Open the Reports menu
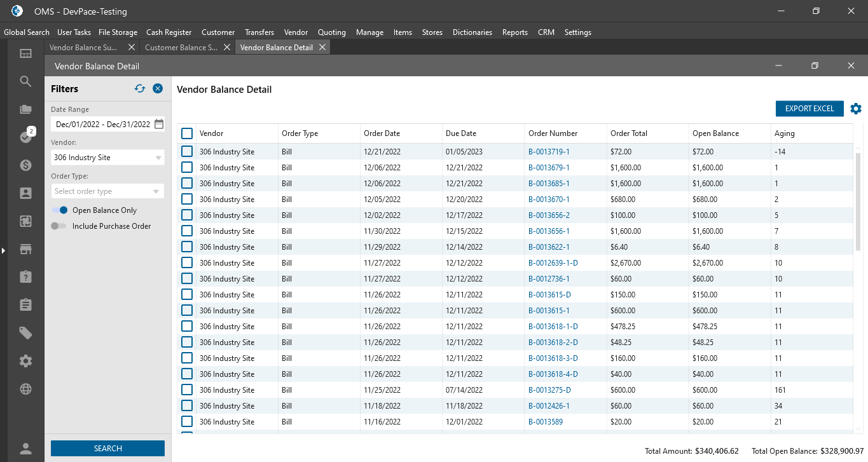868x462 pixels. [514, 32]
